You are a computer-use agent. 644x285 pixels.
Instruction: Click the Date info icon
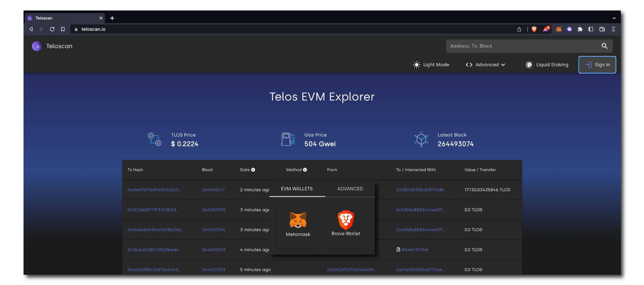pos(253,170)
